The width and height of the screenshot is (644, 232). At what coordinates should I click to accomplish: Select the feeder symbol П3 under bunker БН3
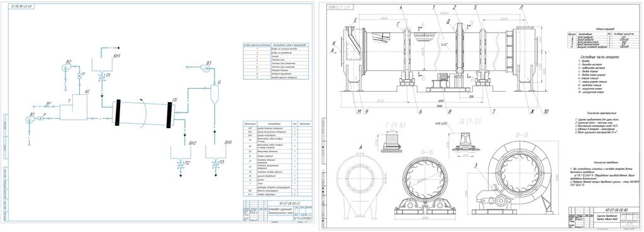(215, 163)
